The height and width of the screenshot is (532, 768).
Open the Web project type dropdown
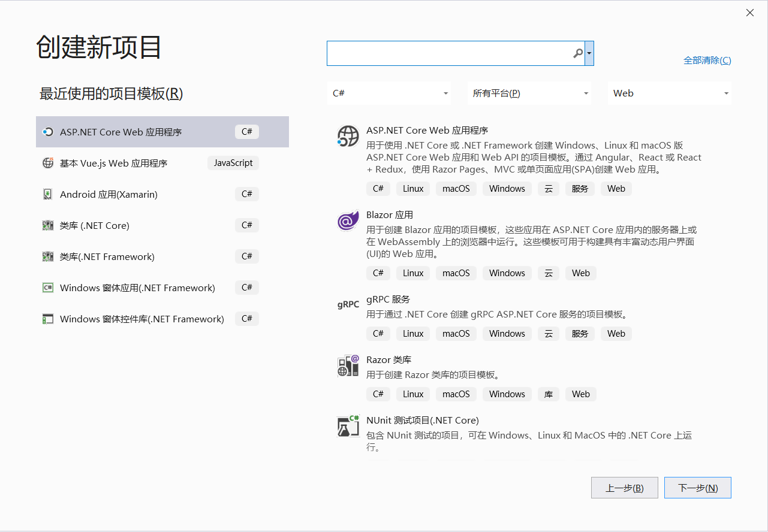coord(669,93)
